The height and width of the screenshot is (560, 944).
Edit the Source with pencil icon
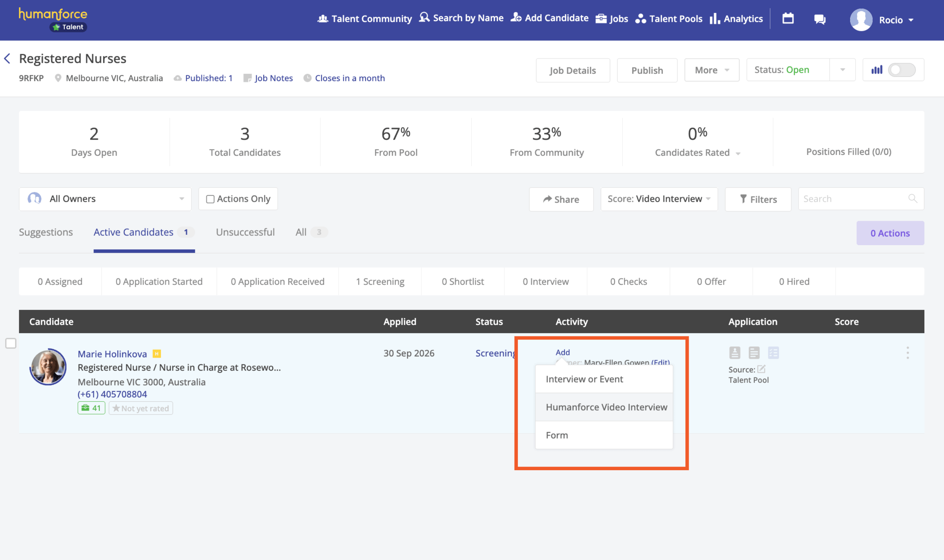(761, 369)
